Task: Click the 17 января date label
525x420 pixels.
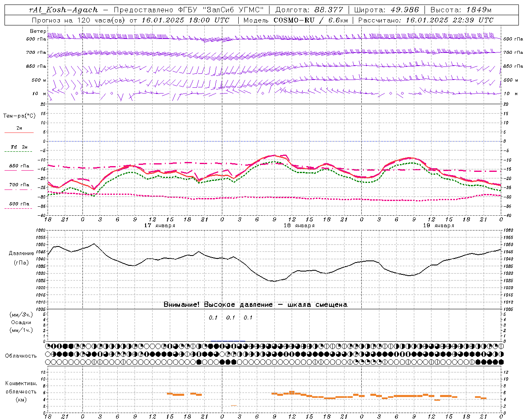Action: (160, 226)
